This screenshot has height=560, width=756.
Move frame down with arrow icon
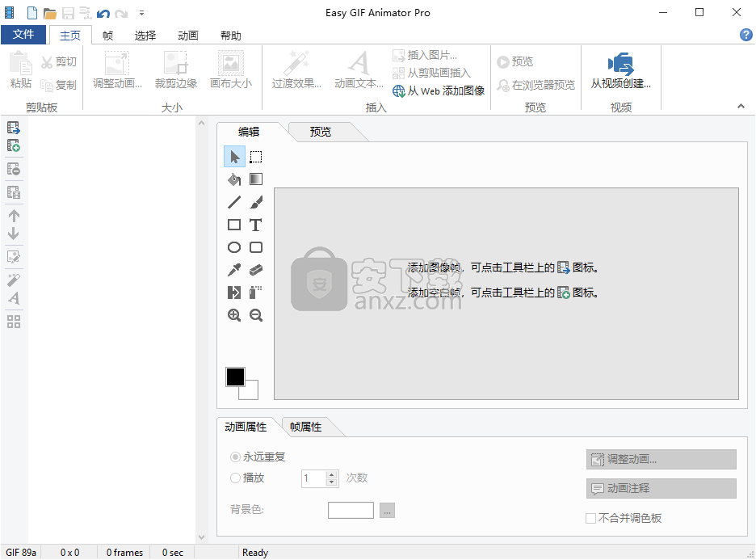click(x=14, y=234)
